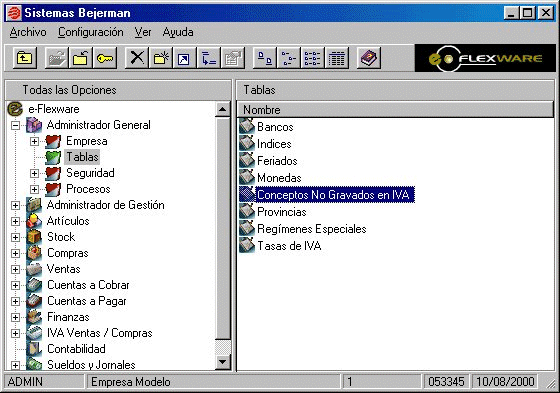Open the Configuración menu
This screenshot has height=393, width=560.
click(x=91, y=32)
